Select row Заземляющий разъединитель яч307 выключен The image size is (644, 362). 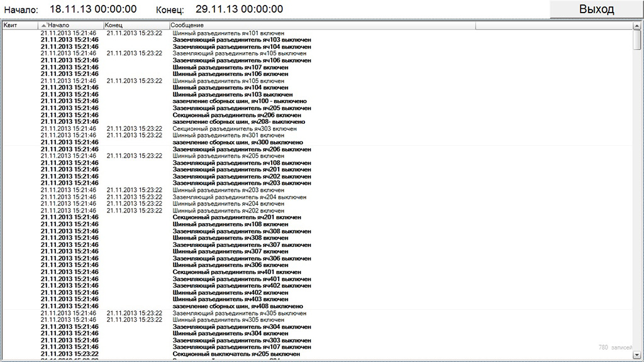coord(317,244)
